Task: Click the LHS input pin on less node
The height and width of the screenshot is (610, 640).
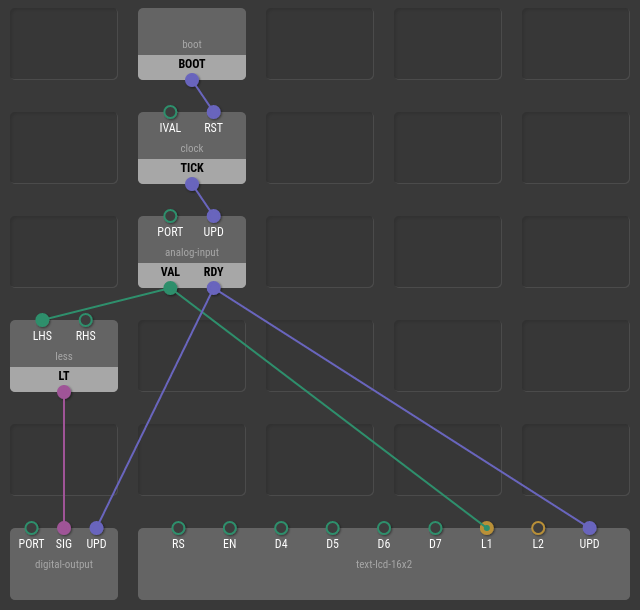Action: [42, 320]
